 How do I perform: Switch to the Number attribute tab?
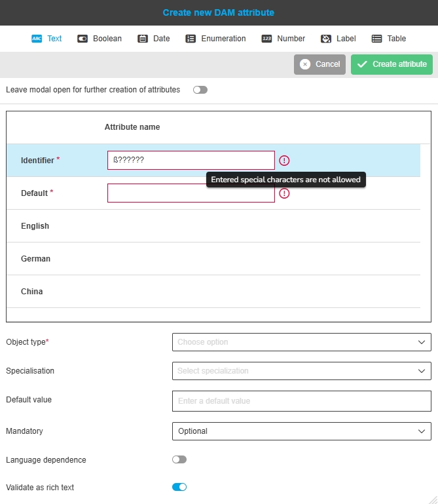[x=291, y=39]
